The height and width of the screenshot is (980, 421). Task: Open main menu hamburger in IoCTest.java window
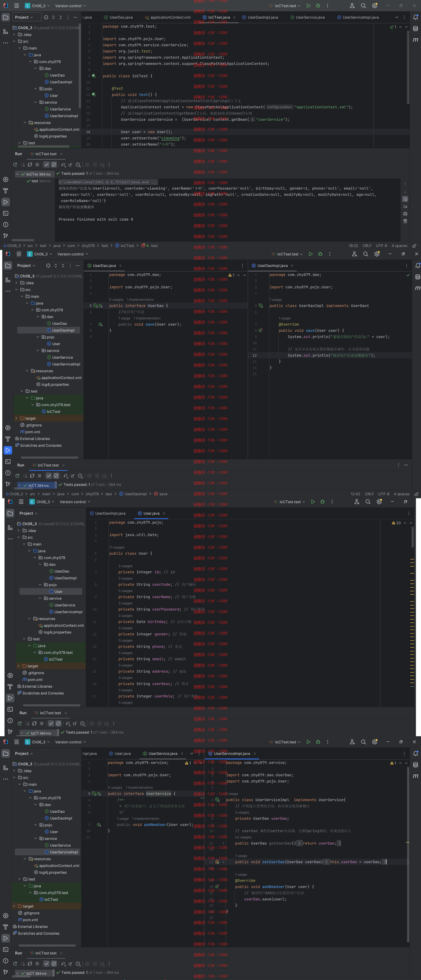click(x=16, y=6)
